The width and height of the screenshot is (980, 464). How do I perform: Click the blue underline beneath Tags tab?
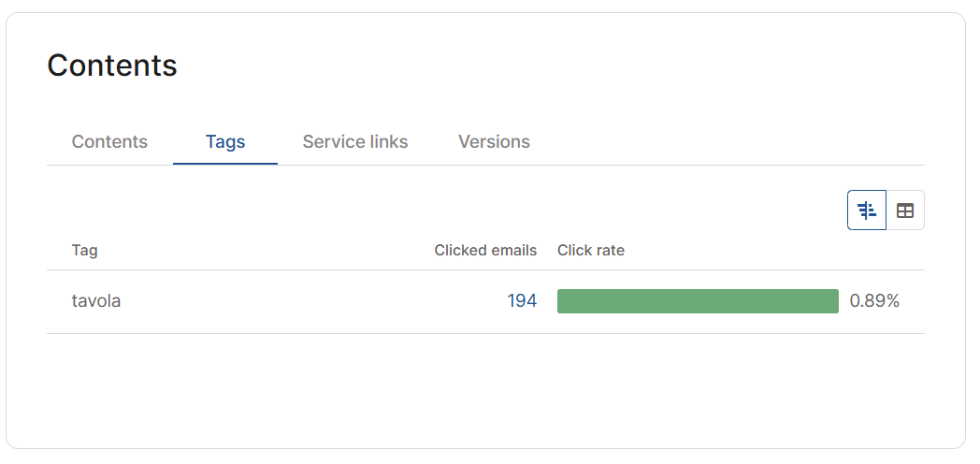(x=225, y=164)
